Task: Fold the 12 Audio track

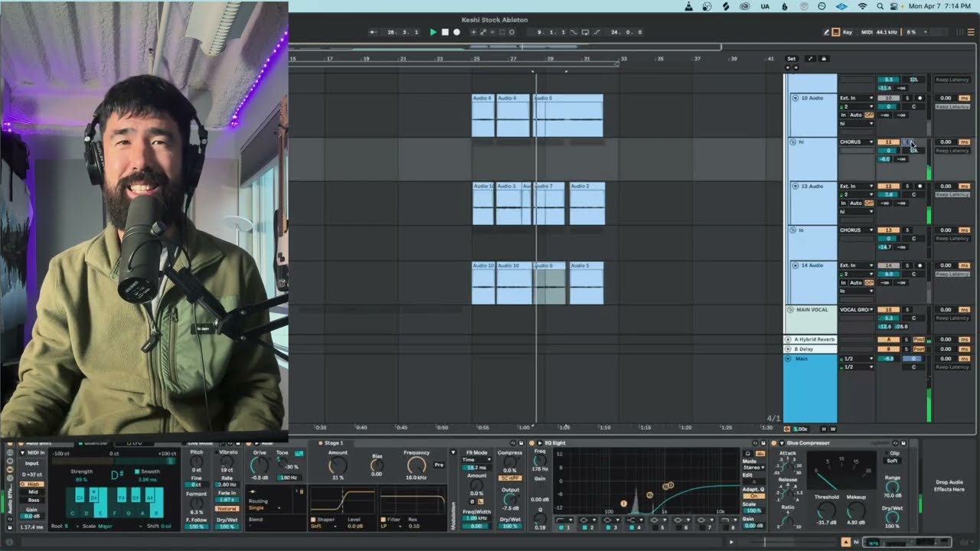Action: [795, 186]
